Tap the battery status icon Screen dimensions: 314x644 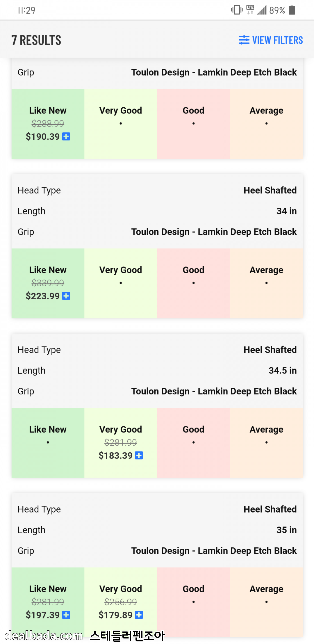[x=292, y=10]
